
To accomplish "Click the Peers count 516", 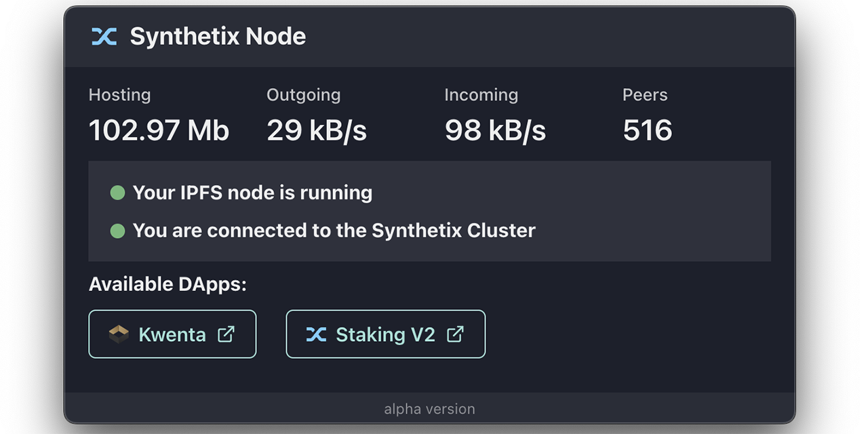I will coord(647,130).
